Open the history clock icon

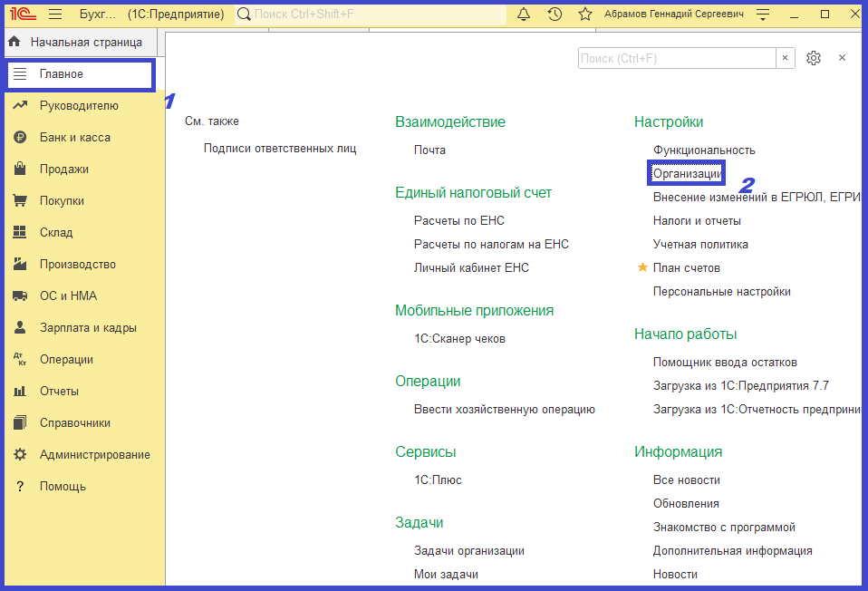click(x=555, y=15)
